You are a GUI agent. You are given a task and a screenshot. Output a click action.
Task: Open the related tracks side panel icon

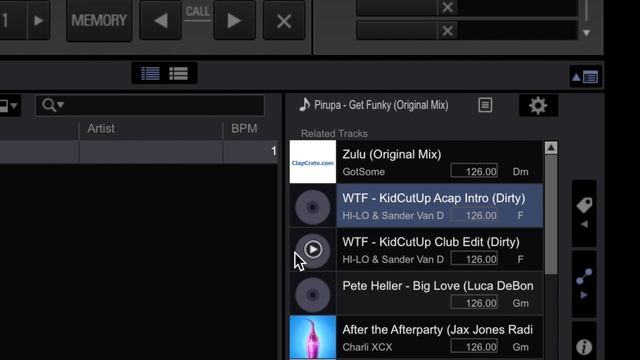584,284
